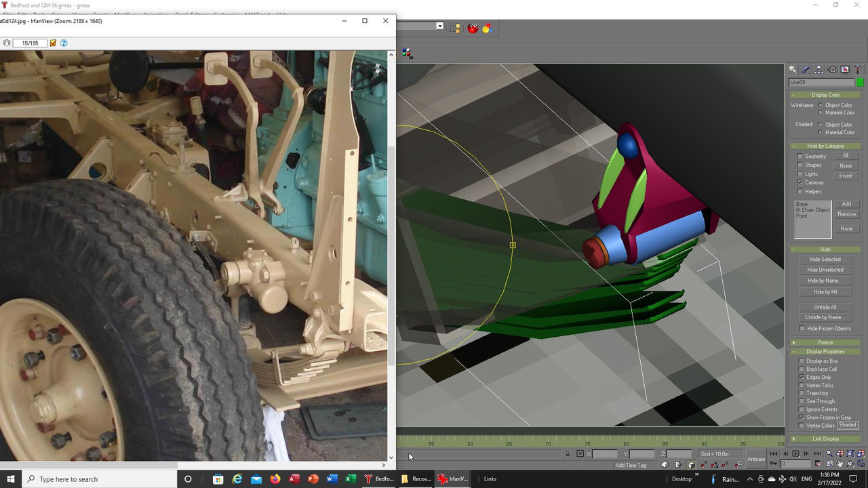Open Firefox from the taskbar
The height and width of the screenshot is (488, 868).
click(275, 479)
